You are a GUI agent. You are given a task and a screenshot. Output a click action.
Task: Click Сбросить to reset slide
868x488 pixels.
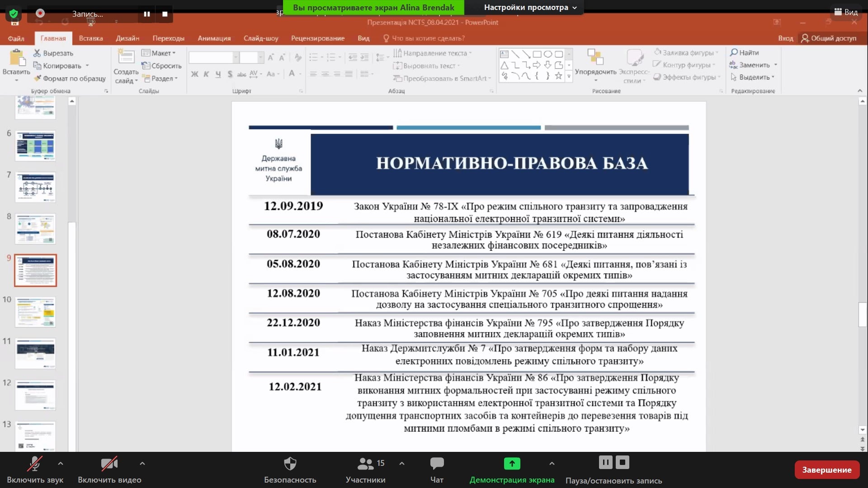161,66
